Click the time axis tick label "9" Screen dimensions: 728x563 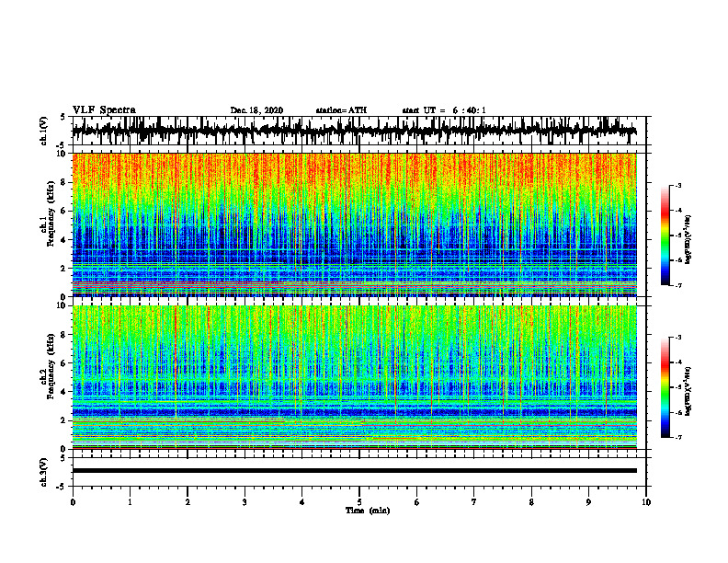588,502
